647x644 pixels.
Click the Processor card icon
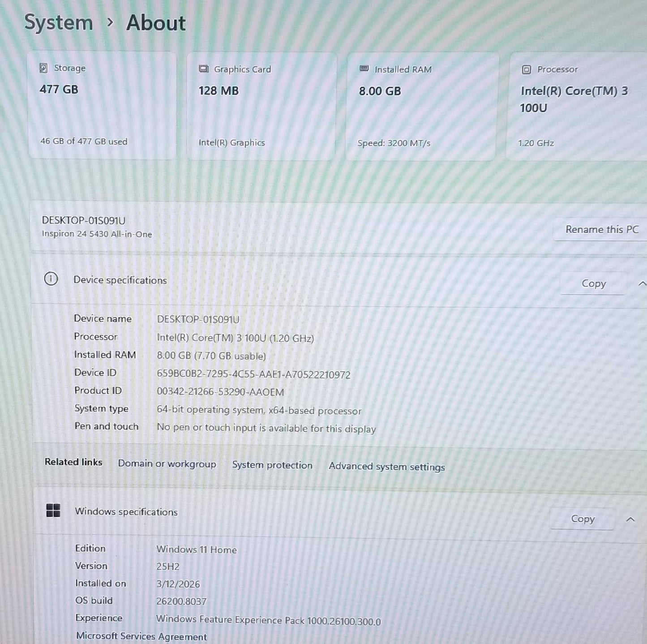527,69
